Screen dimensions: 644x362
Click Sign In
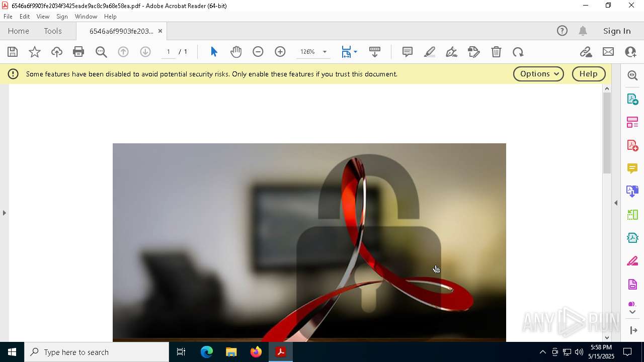point(617,31)
